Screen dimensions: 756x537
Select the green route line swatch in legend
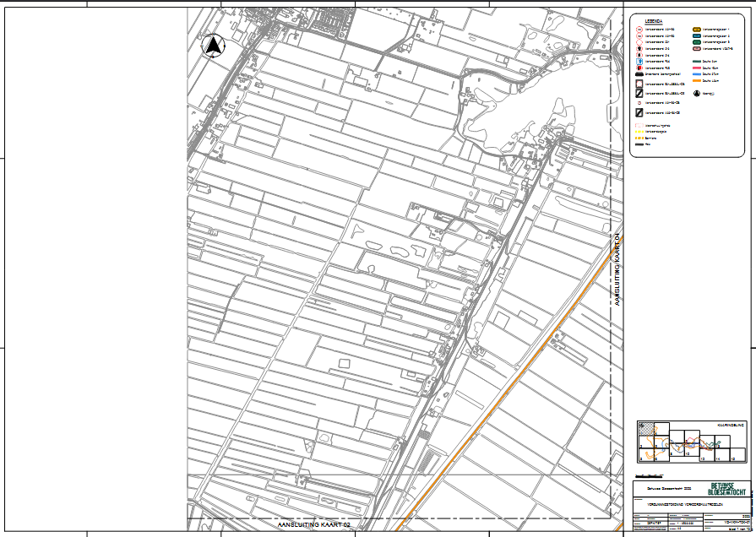[x=697, y=61]
